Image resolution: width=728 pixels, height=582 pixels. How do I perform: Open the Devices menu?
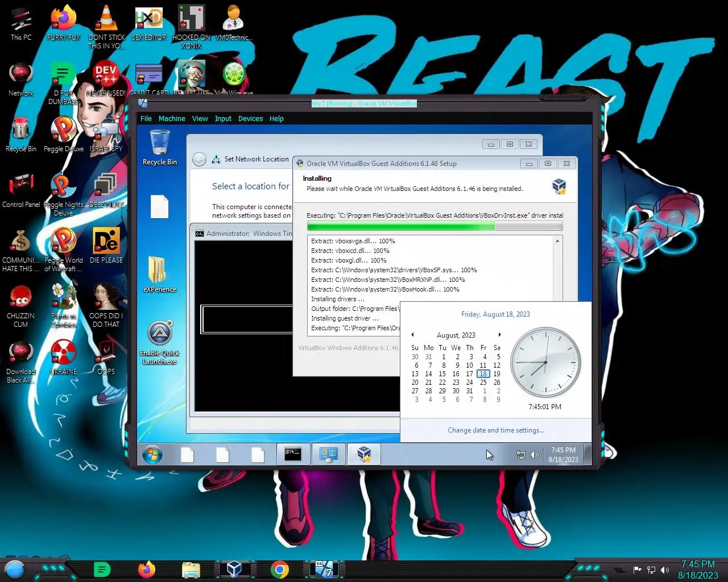[x=250, y=119]
